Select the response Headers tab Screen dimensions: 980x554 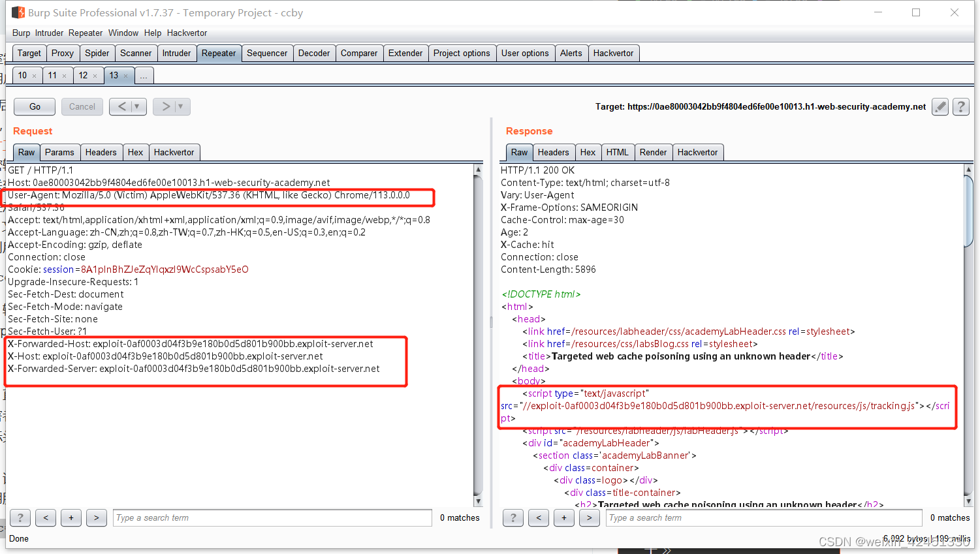(x=554, y=152)
